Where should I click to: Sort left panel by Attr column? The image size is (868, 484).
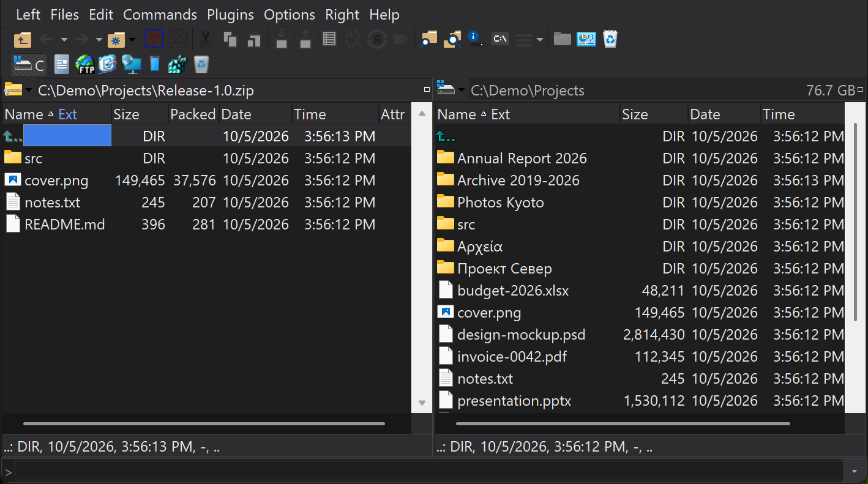pos(394,114)
